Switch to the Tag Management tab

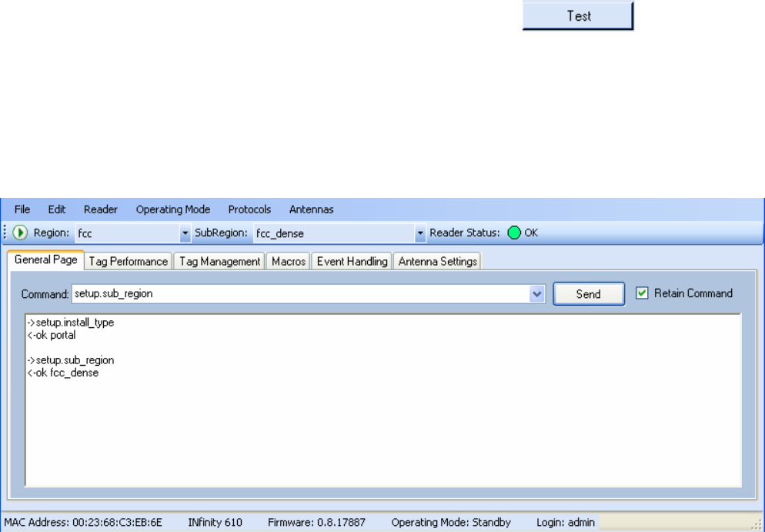click(x=219, y=261)
